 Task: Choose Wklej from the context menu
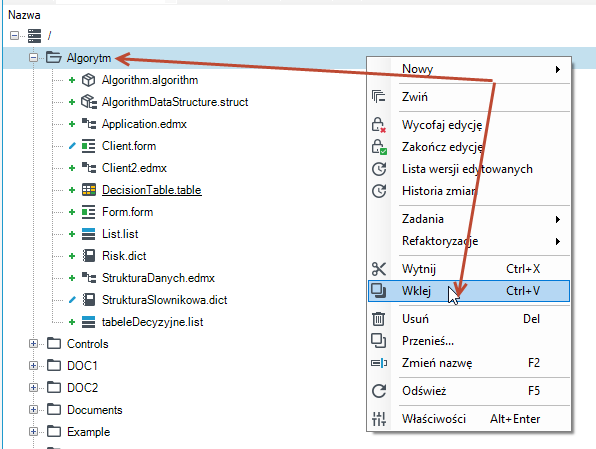[x=469, y=291]
